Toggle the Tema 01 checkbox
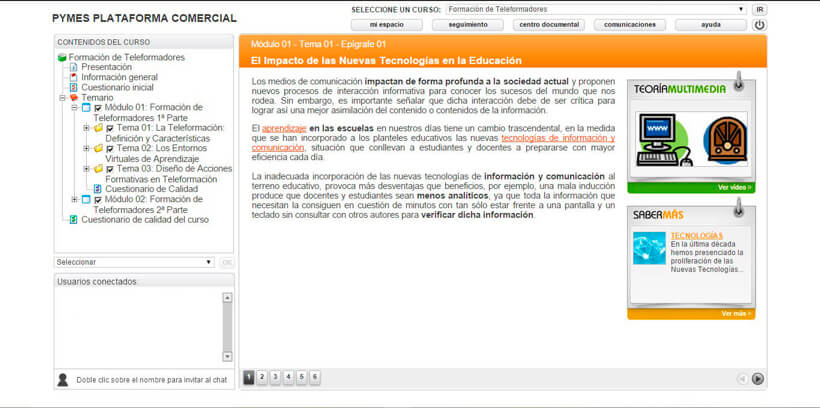 [x=110, y=128]
